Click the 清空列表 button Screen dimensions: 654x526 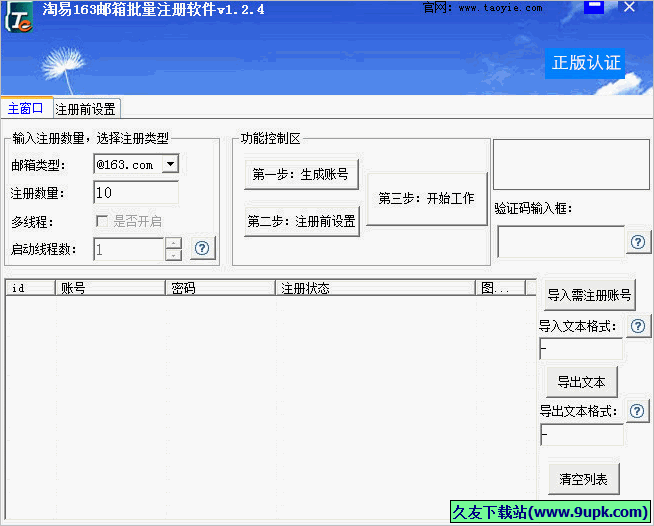583,479
